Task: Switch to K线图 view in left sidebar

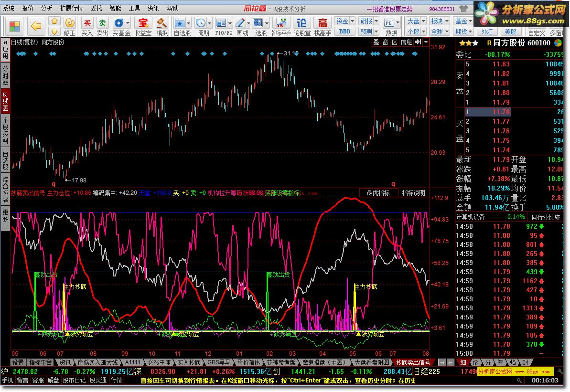Action: [5, 102]
